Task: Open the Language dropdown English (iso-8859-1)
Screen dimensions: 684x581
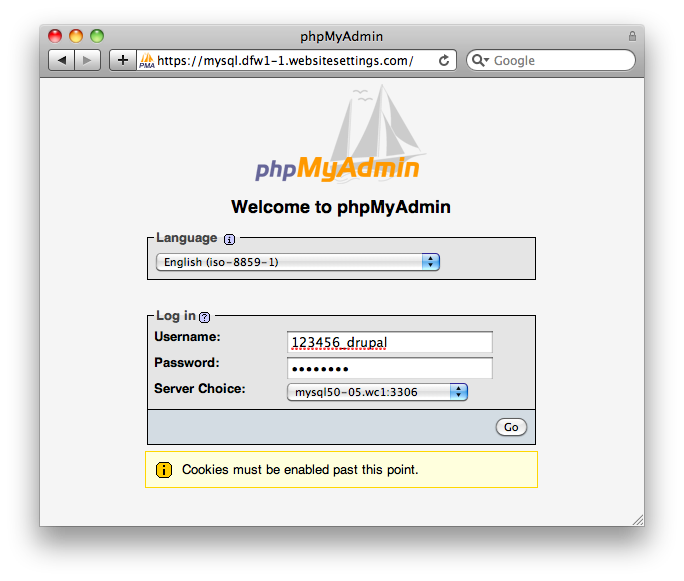Action: click(298, 262)
